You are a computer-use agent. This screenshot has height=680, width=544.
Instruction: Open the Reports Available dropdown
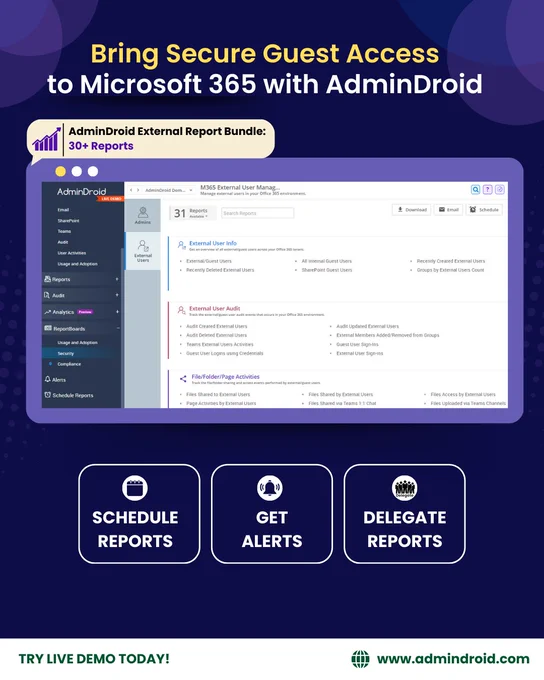[198, 213]
